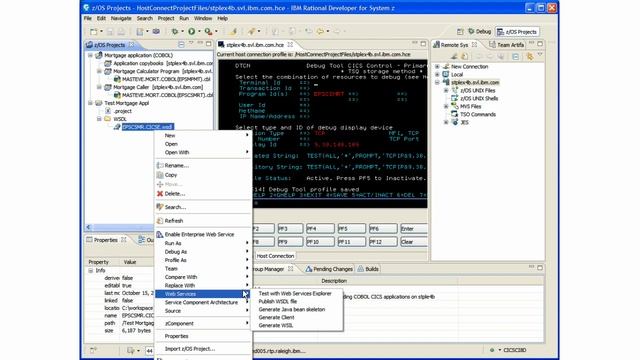
Task: Expand the JES node
Action: tap(446, 122)
